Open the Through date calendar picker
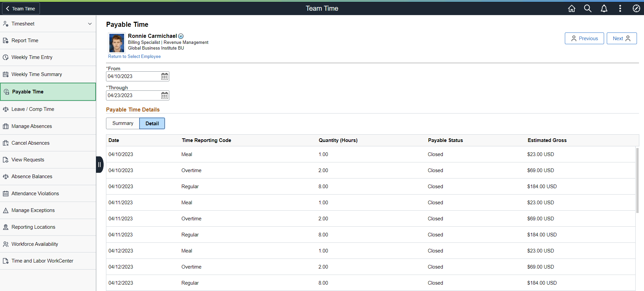Viewport: 644px width, 291px height. 164,95
